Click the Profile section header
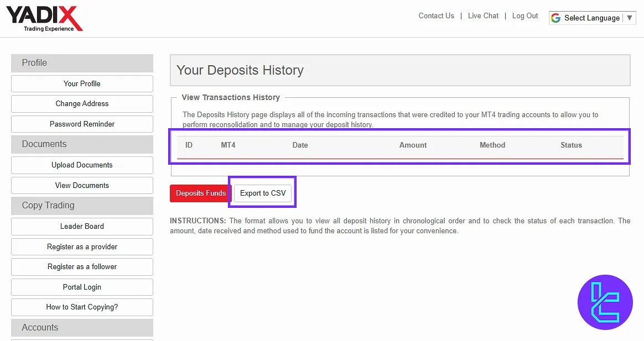644x341 pixels. (x=82, y=63)
